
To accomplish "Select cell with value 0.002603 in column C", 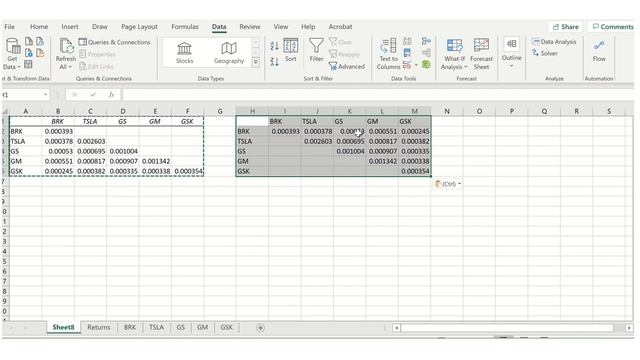I will point(91,141).
